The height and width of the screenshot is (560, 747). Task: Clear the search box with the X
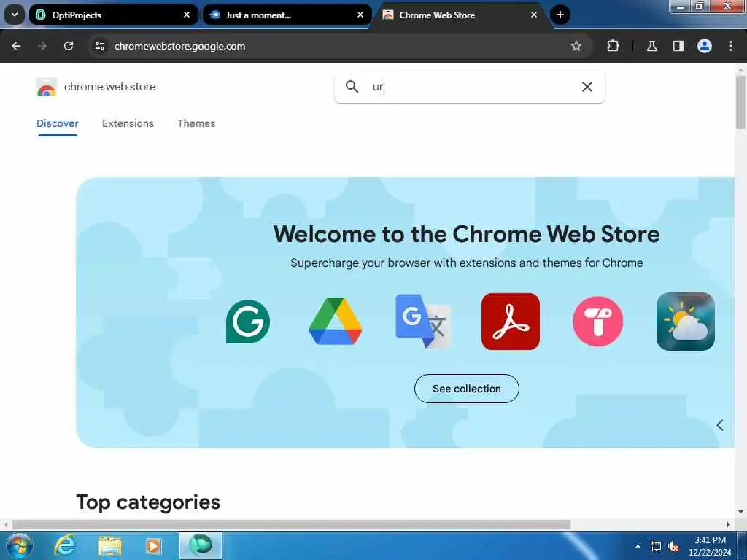click(587, 87)
